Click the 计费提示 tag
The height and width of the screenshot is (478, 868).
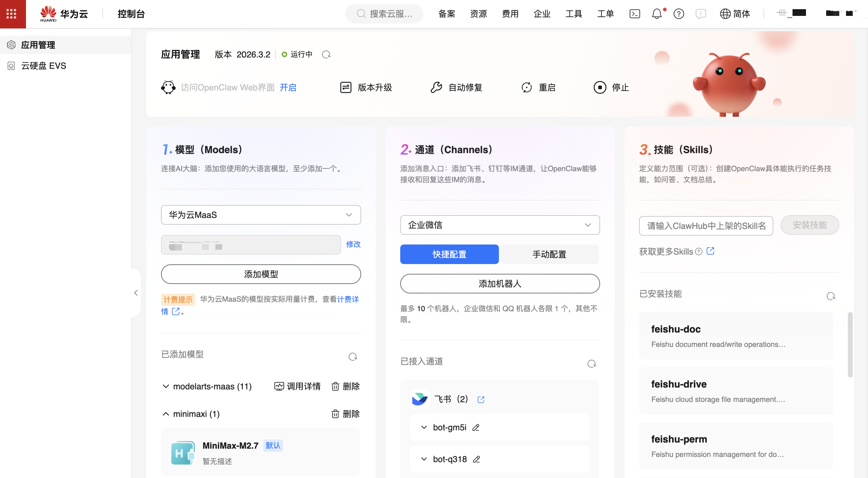[x=178, y=299]
